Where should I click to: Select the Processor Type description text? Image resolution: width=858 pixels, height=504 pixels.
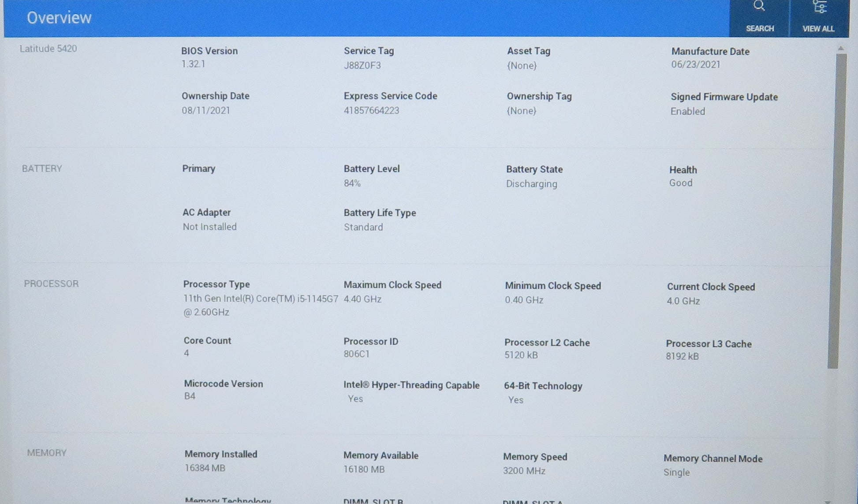click(x=260, y=299)
